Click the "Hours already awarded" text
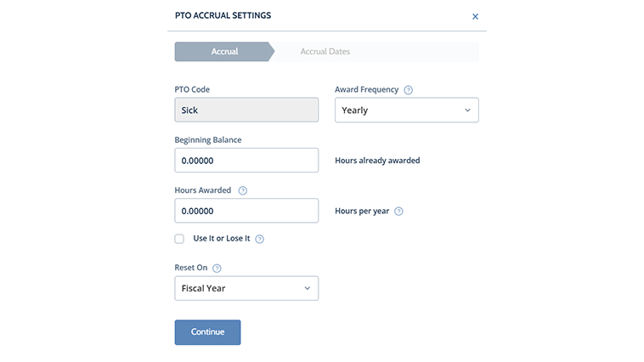The height and width of the screenshot is (362, 644). [x=377, y=161]
